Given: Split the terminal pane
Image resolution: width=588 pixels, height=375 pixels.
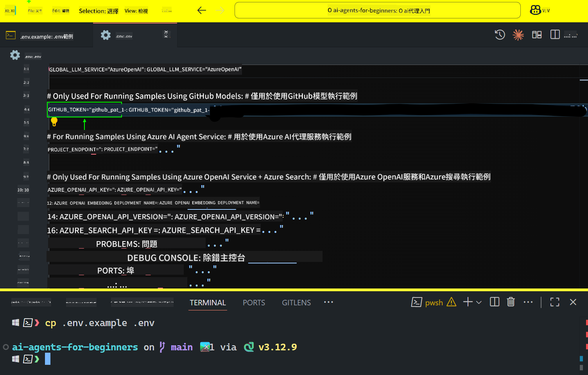Looking at the screenshot, I should (x=495, y=302).
